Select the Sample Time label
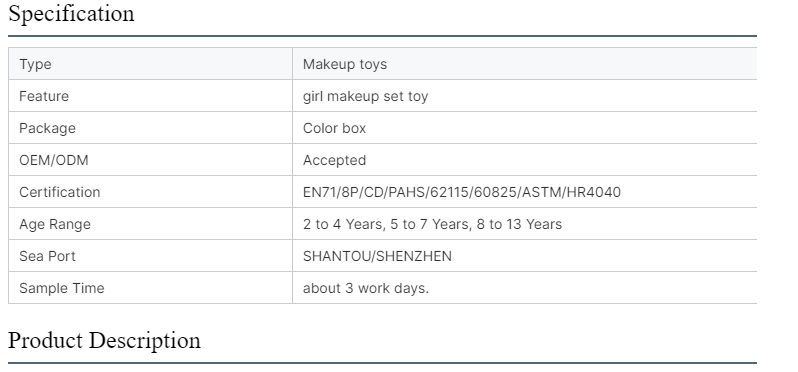The height and width of the screenshot is (372, 798). pyautogui.click(x=62, y=288)
